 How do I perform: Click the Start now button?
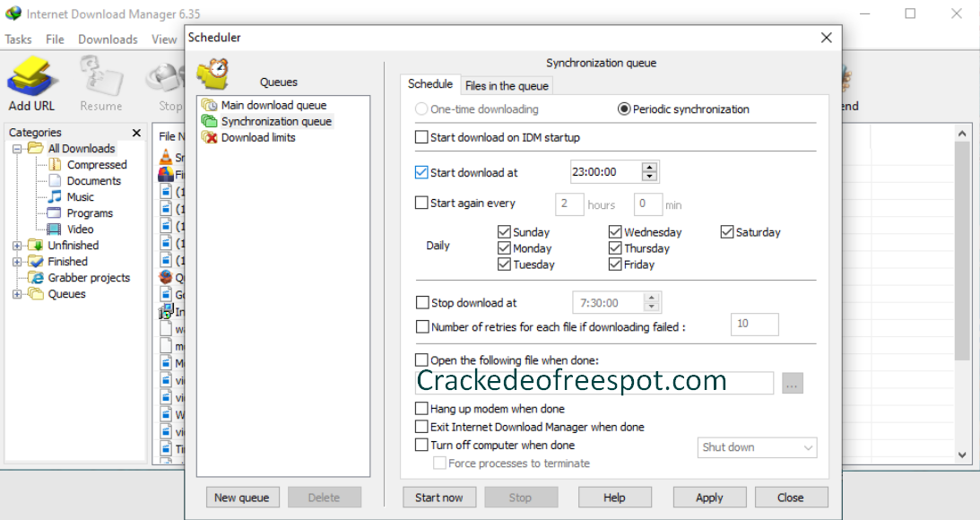[439, 498]
